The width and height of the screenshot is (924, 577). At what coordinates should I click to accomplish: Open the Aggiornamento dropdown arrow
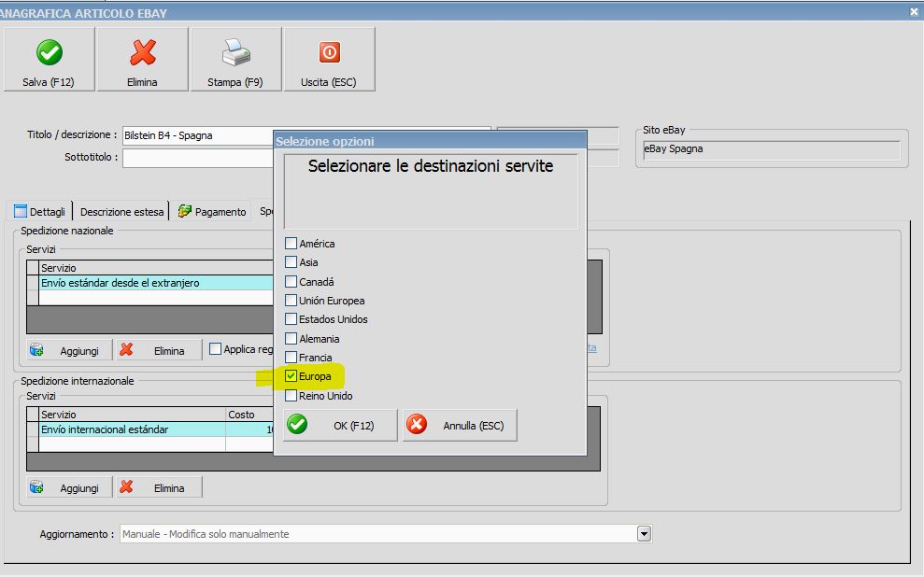click(644, 534)
